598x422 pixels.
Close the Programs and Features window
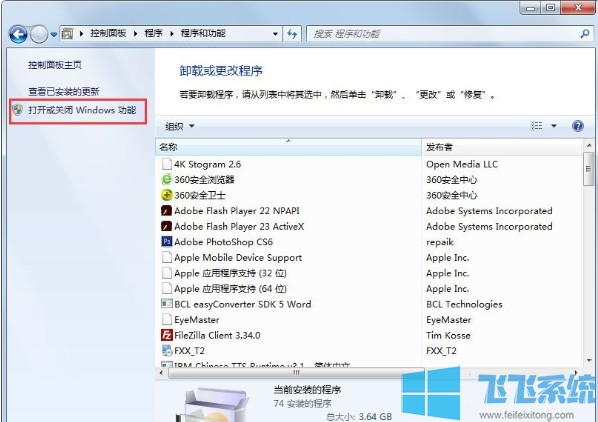click(x=577, y=8)
